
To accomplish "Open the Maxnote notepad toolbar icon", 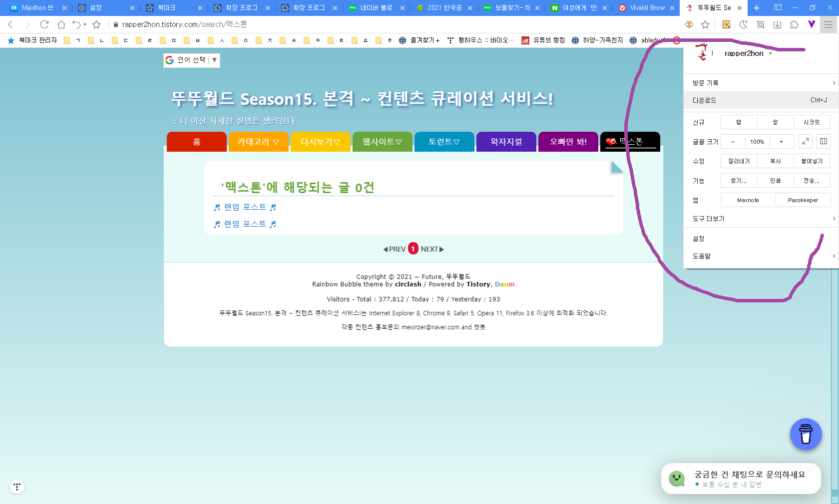I will coord(727,24).
